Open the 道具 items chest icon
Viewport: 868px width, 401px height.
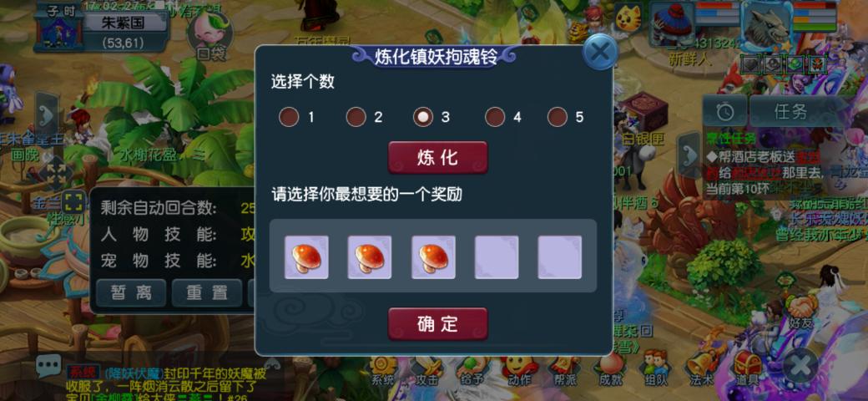(747, 370)
